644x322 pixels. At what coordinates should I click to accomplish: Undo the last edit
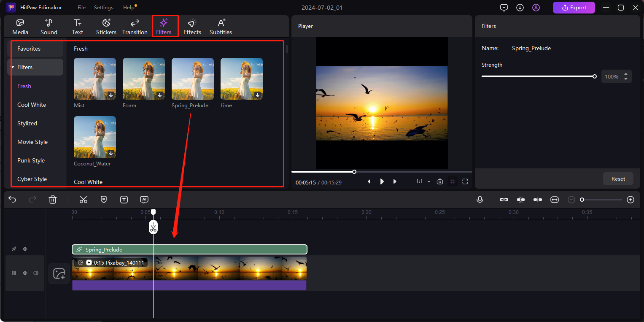click(12, 199)
